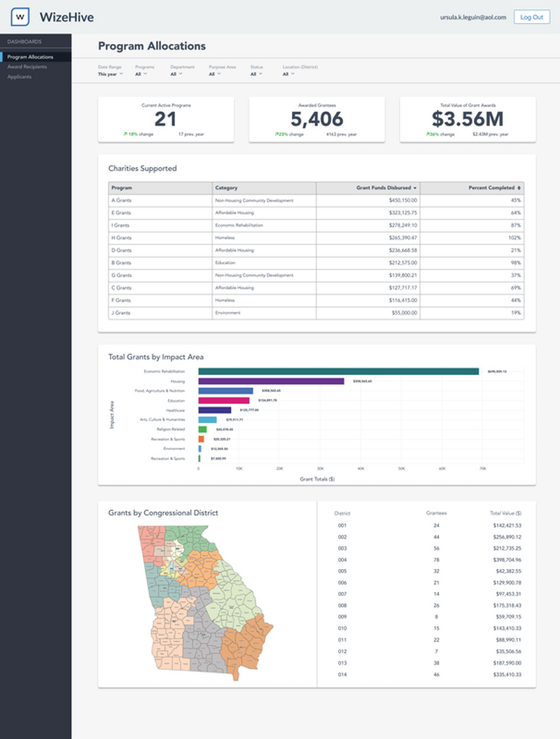Expand the Programs filter
The width and height of the screenshot is (560, 739).
141,74
